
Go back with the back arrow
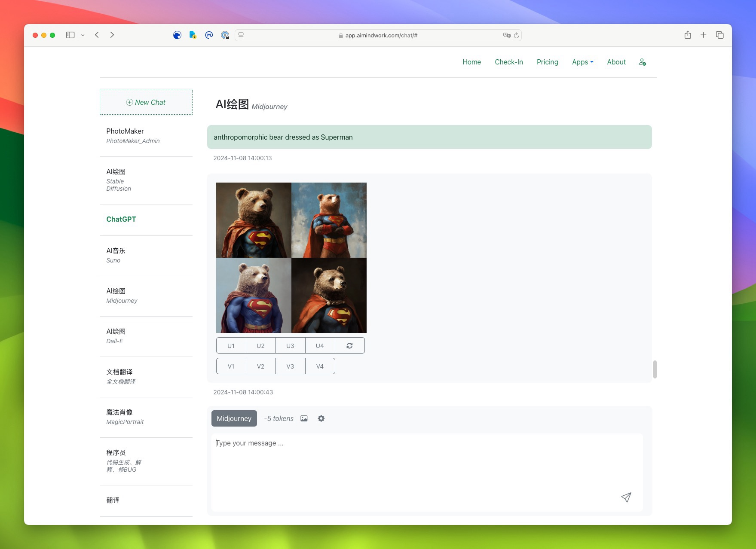pyautogui.click(x=97, y=35)
